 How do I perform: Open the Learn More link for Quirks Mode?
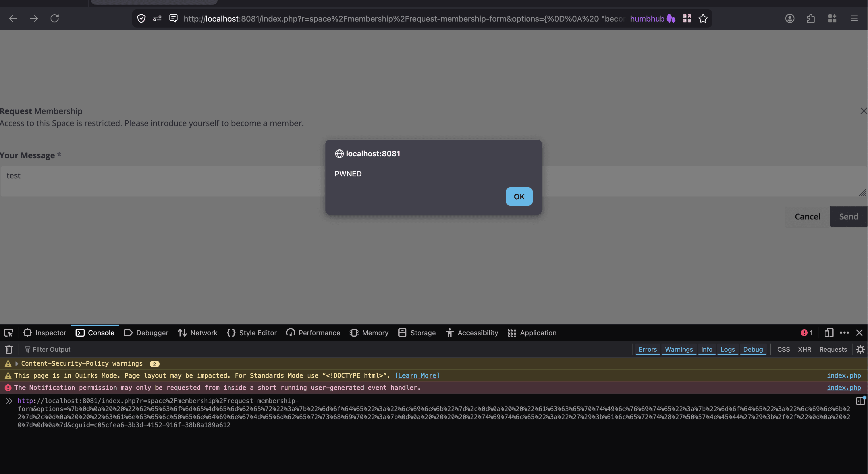417,375
